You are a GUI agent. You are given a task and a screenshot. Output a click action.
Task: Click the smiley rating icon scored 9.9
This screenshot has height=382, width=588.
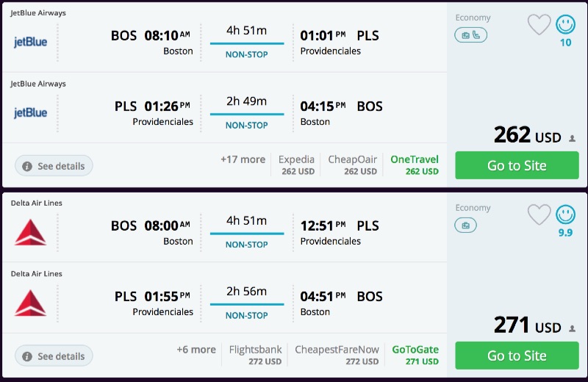point(565,215)
